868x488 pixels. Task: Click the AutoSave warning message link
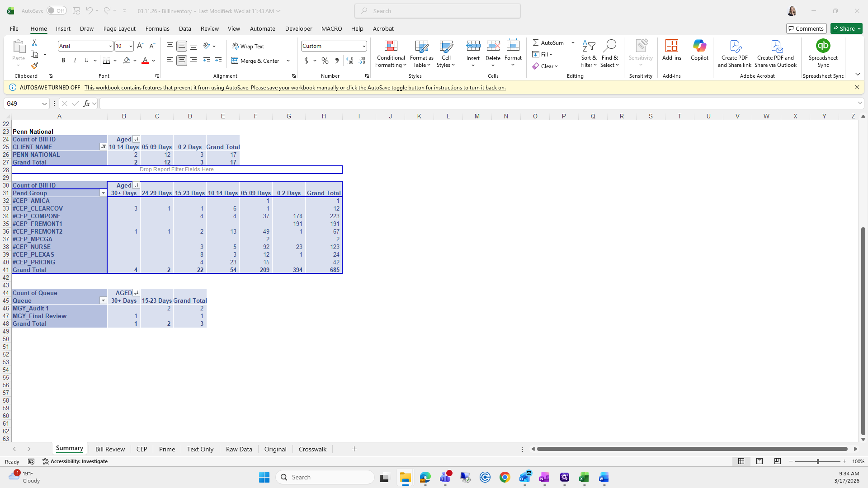coord(295,88)
